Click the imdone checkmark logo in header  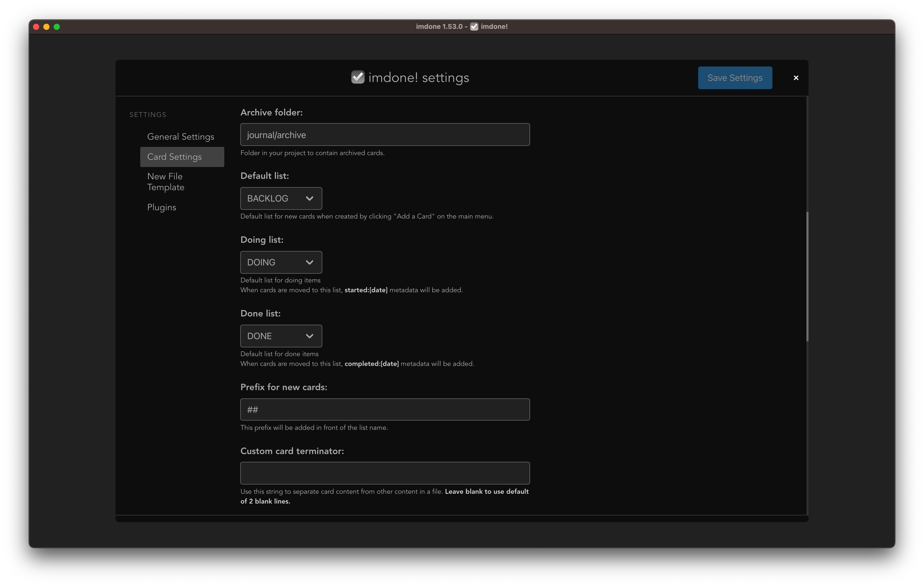[358, 78]
